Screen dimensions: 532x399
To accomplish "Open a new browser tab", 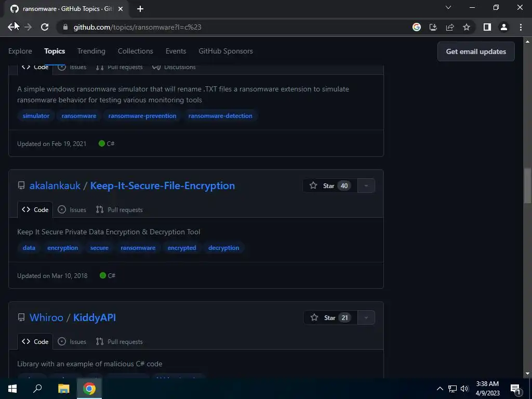I will point(140,9).
